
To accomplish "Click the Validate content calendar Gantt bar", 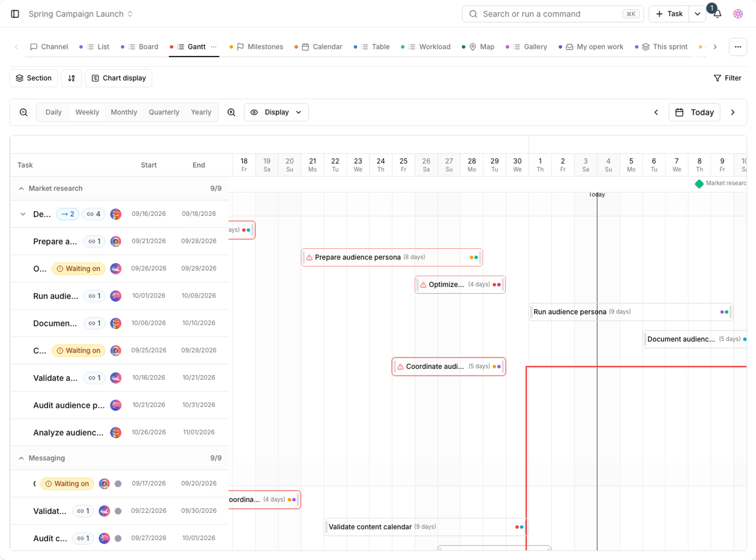I will [x=426, y=527].
